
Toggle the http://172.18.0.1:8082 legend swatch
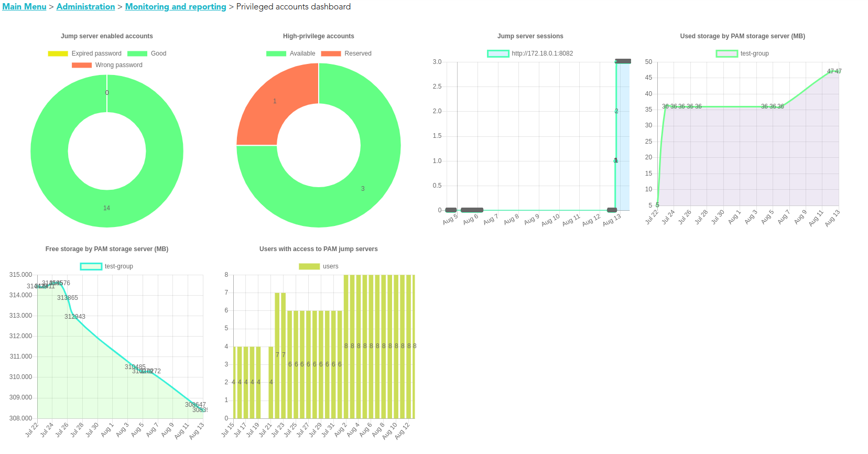498,53
